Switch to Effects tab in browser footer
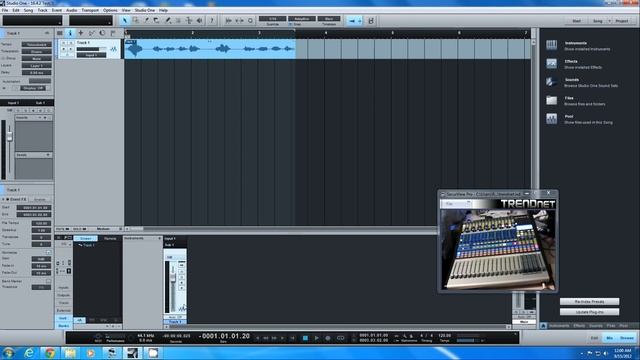Viewport: 640px width, 360px height. pos(579,326)
